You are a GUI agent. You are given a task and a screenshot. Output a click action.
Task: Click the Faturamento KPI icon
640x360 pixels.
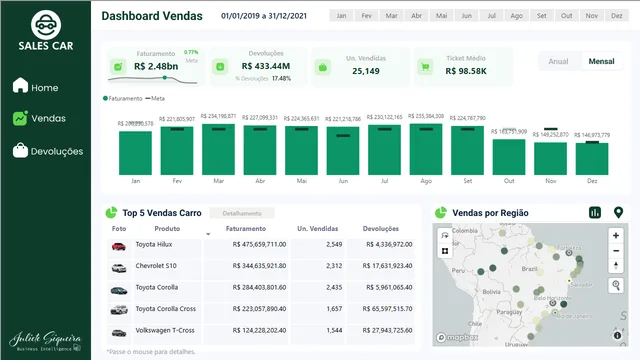click(118, 67)
